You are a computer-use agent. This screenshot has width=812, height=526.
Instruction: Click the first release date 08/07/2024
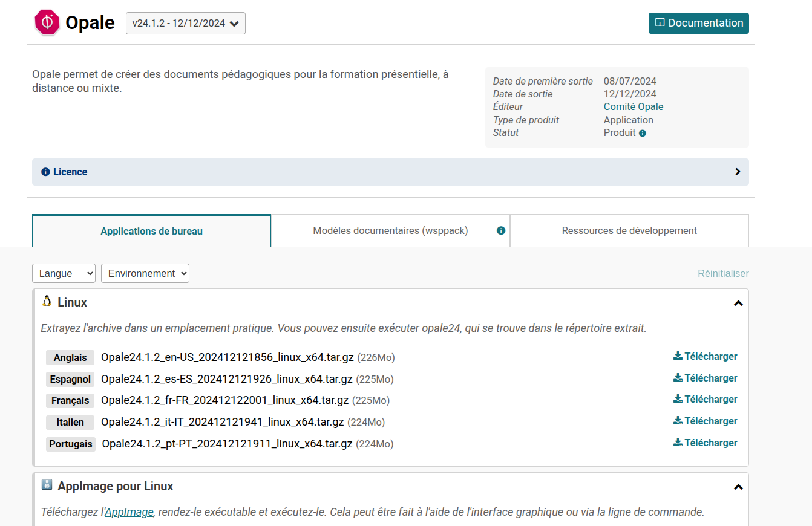630,81
